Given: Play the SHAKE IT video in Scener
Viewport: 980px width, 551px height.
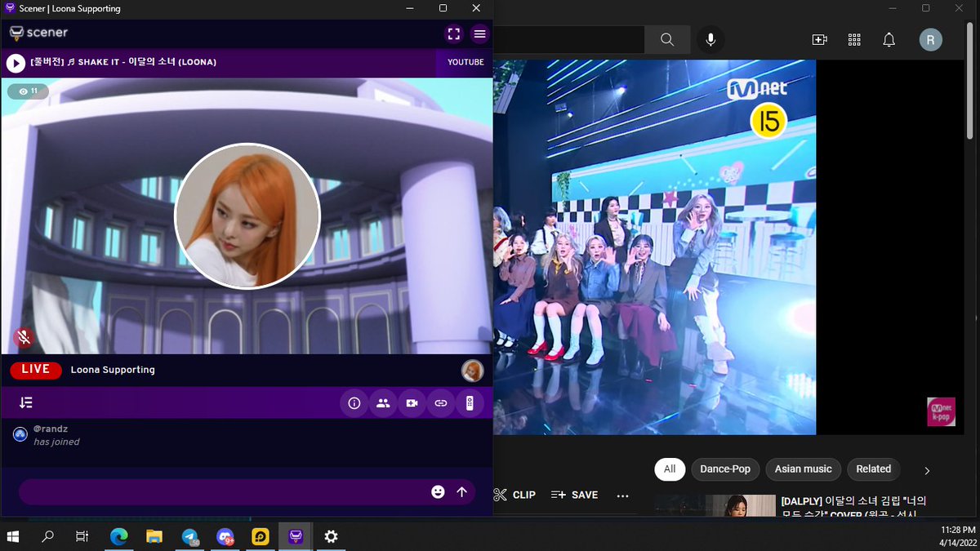Looking at the screenshot, I should point(16,63).
